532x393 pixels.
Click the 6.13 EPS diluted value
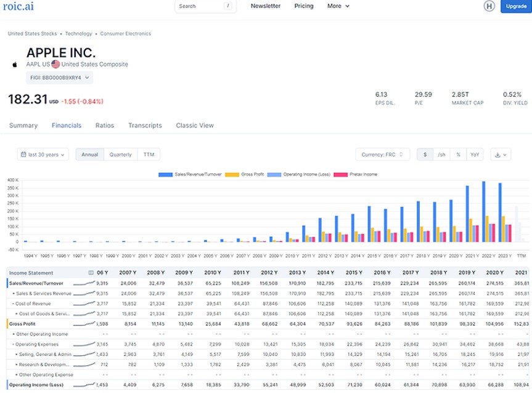coord(381,94)
